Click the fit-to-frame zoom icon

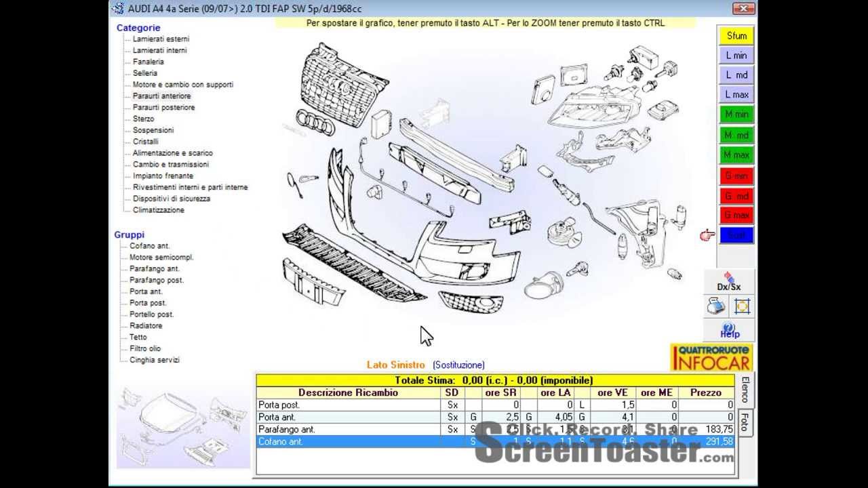742,307
